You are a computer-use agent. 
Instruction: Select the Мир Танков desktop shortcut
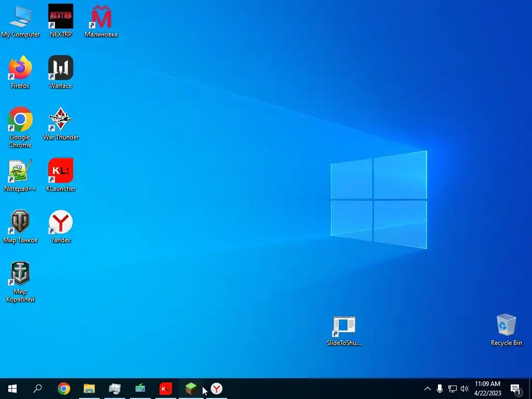(20, 227)
